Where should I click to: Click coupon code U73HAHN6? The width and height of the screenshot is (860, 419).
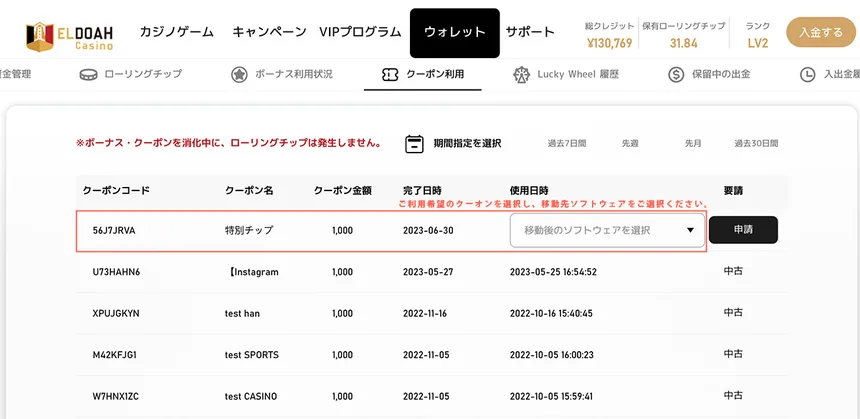pos(116,272)
